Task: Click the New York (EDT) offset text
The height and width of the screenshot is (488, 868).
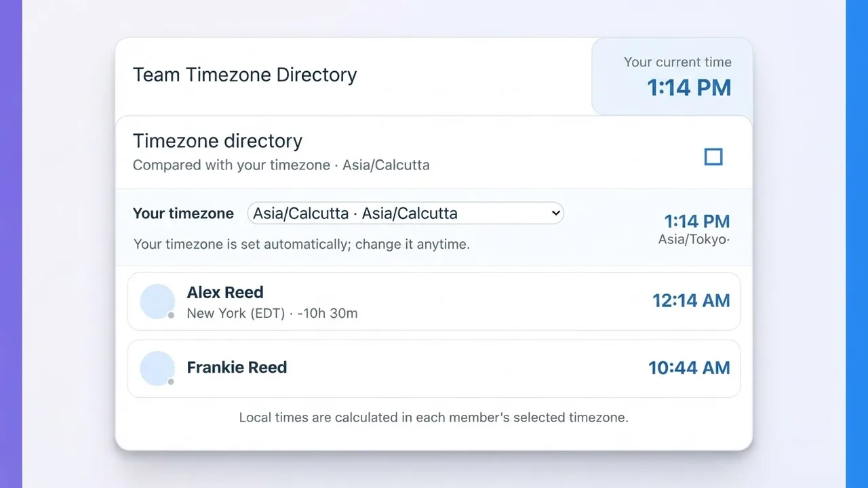Action: 272,313
